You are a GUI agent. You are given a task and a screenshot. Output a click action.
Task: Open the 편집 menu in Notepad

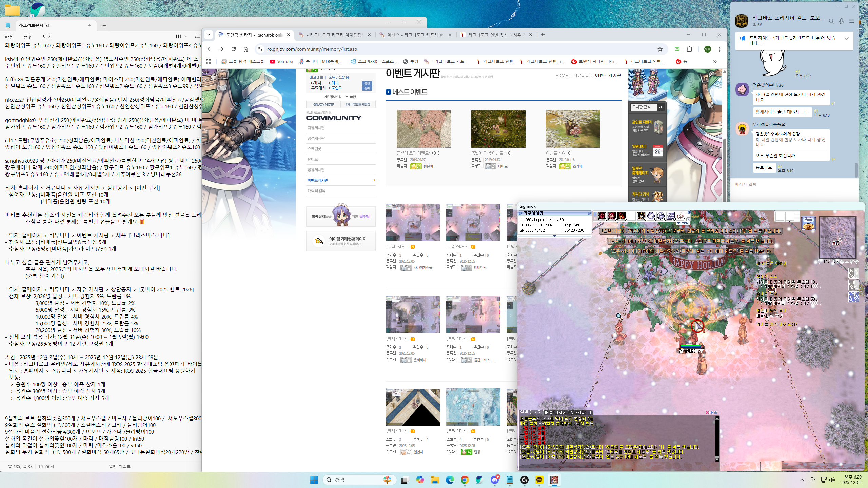[x=28, y=36]
